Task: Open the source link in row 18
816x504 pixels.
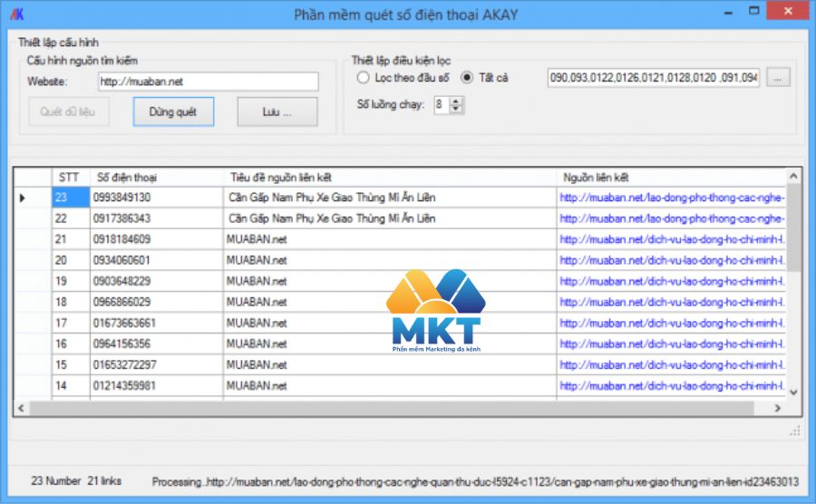Action: coord(672,302)
